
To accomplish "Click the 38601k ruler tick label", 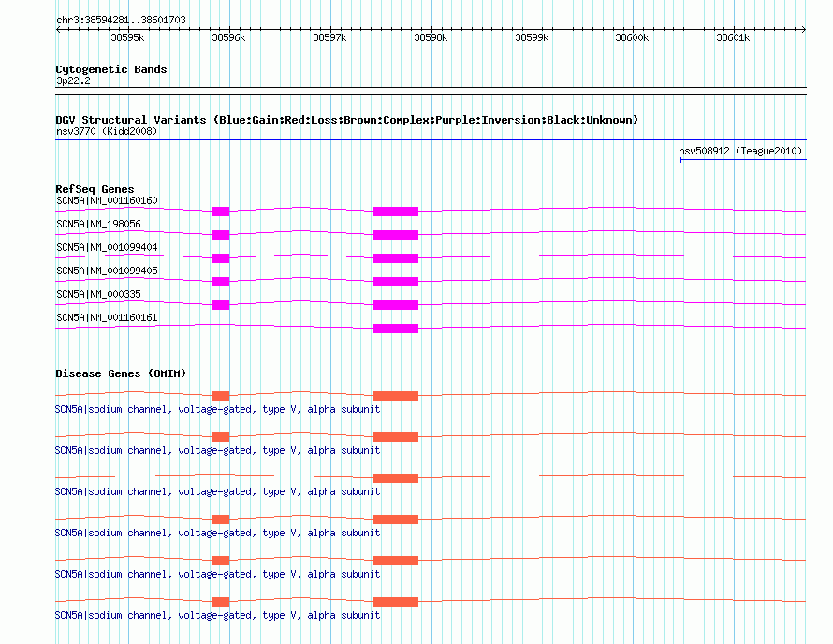I will pos(733,37).
